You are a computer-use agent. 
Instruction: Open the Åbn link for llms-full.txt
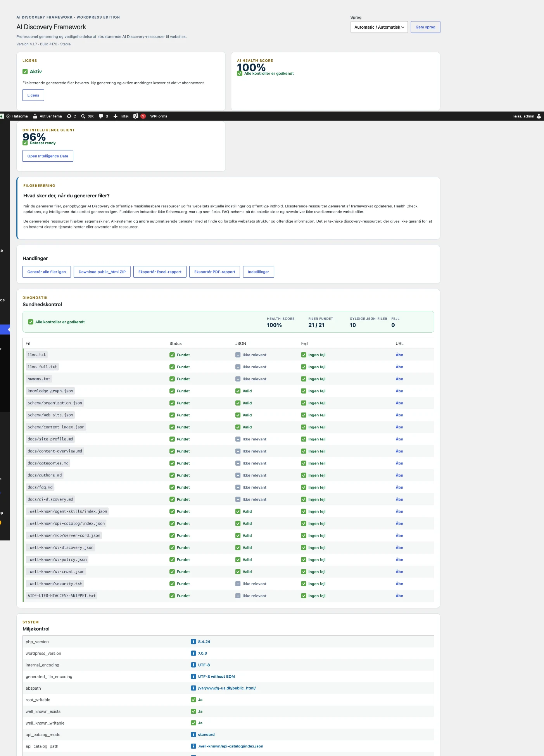pyautogui.click(x=399, y=367)
